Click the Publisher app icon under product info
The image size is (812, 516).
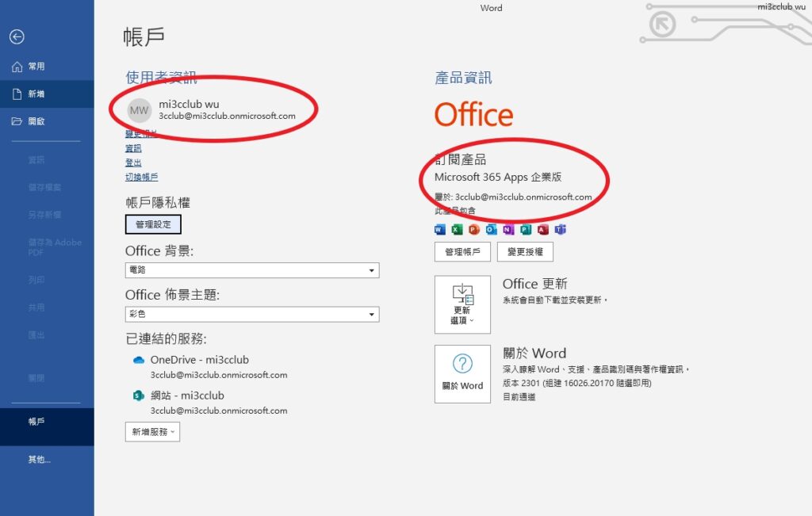tap(526, 229)
